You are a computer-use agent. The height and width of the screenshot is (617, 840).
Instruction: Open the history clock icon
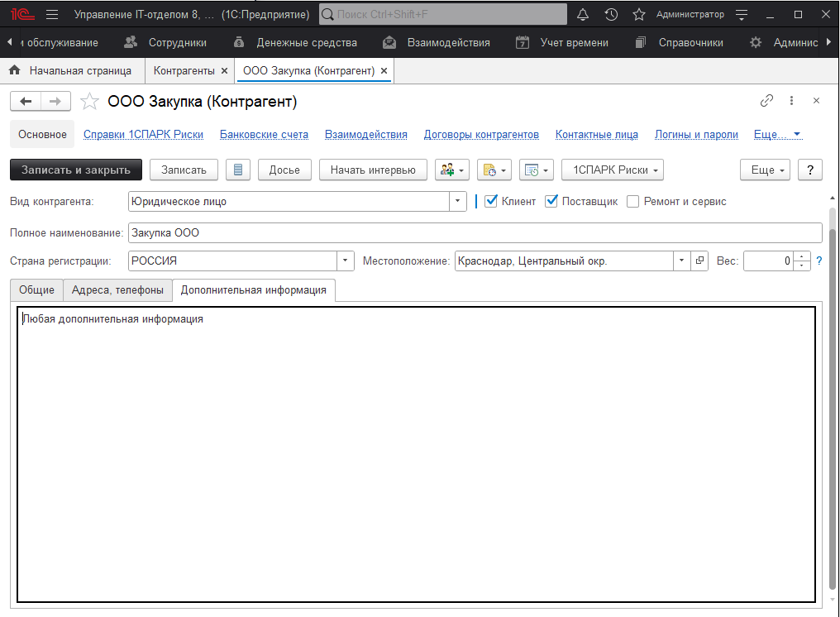611,15
